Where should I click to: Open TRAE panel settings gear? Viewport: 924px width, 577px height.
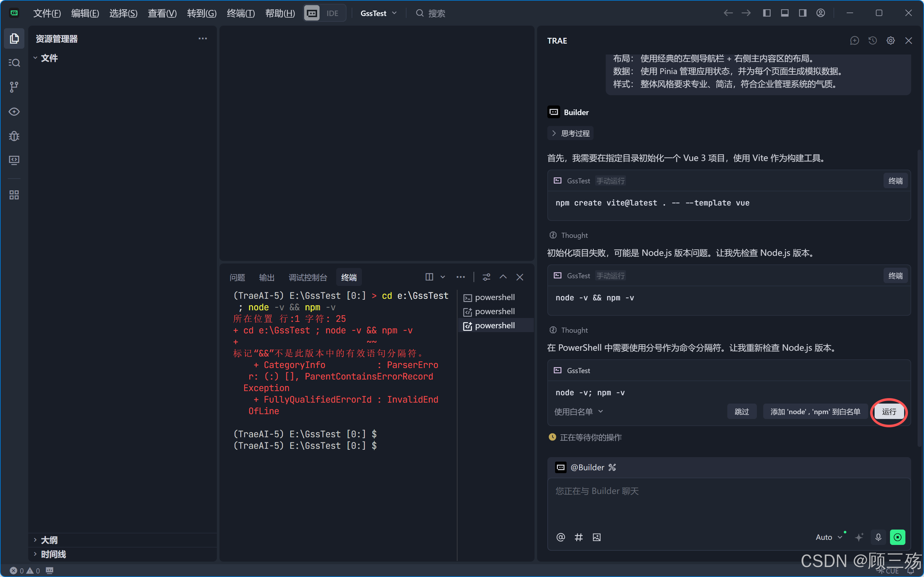pyautogui.click(x=890, y=40)
